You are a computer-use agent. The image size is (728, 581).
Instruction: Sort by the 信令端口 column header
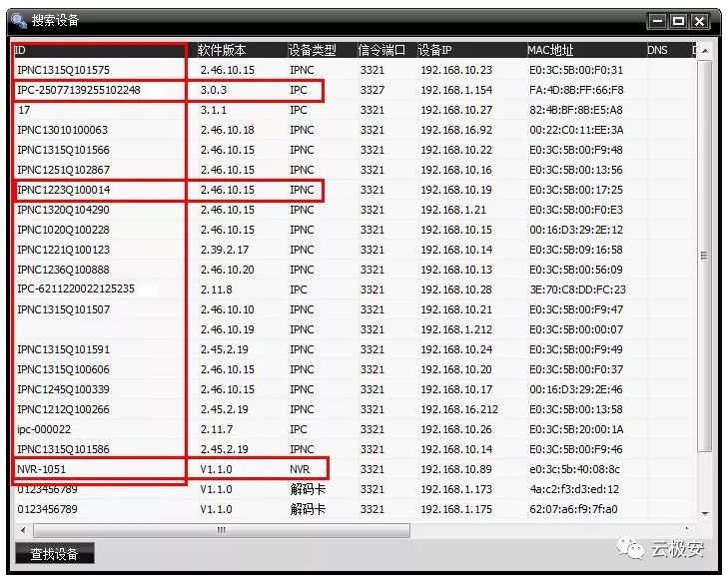click(x=386, y=50)
